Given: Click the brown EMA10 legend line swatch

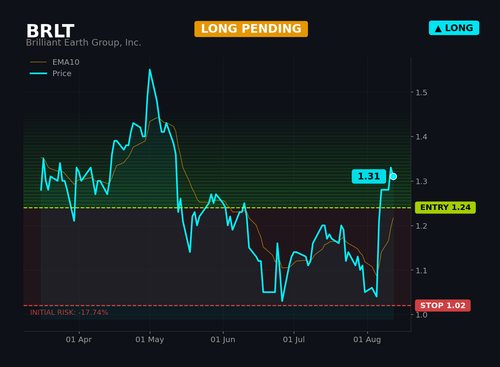Looking at the screenshot, I should tap(38, 62).
